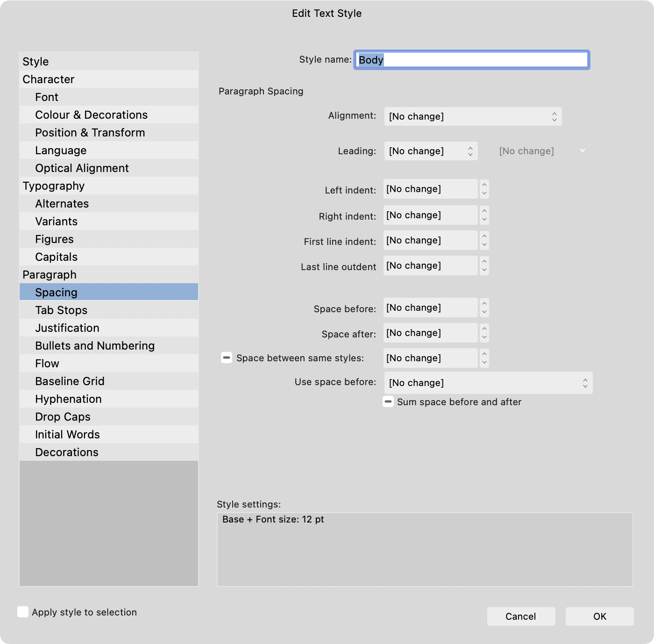Select Tab Stops in the sidebar
Screen dimensions: 654x644
pyautogui.click(x=61, y=310)
